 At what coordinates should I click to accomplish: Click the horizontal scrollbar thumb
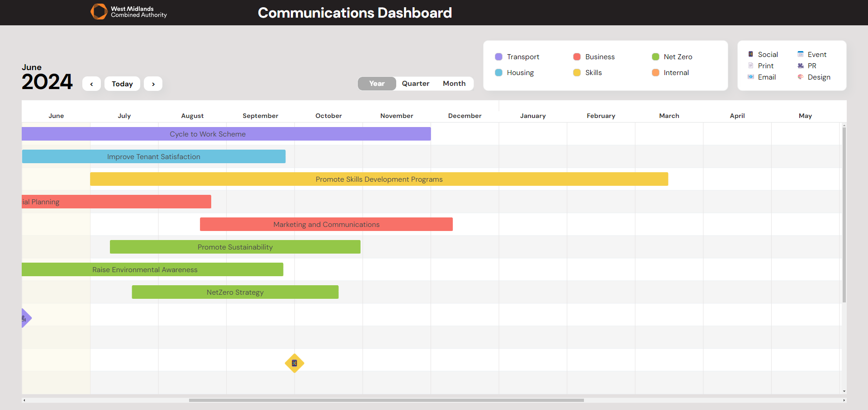coord(386,400)
